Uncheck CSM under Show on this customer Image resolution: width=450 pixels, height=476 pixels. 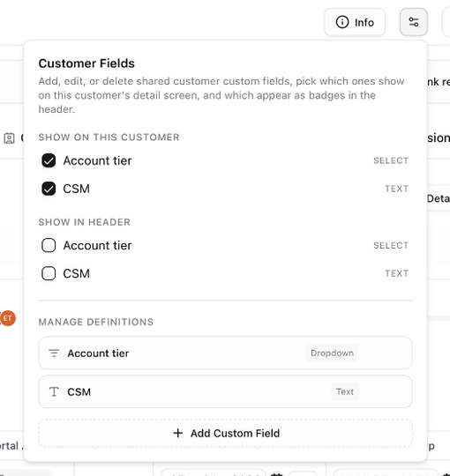(x=49, y=189)
